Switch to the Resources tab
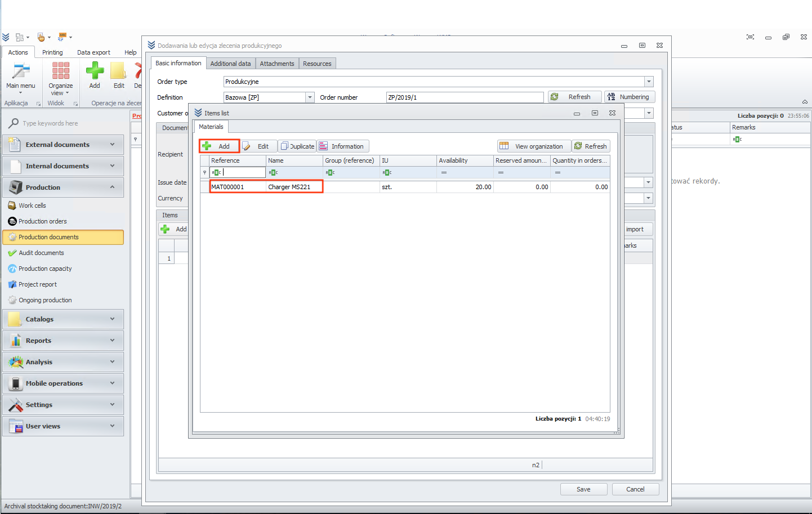Viewport: 812px width, 514px height. [x=317, y=64]
